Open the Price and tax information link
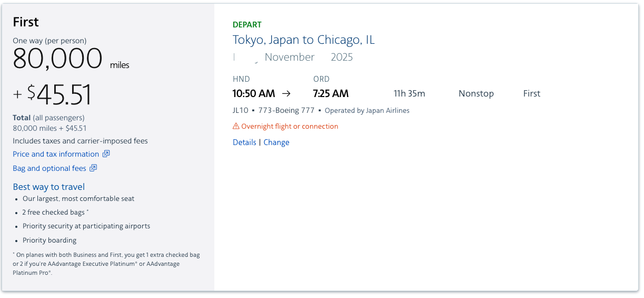The height and width of the screenshot is (298, 644). coord(56,154)
